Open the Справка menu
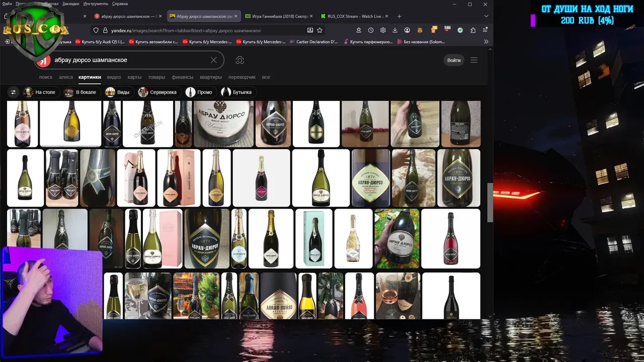 pyautogui.click(x=120, y=4)
